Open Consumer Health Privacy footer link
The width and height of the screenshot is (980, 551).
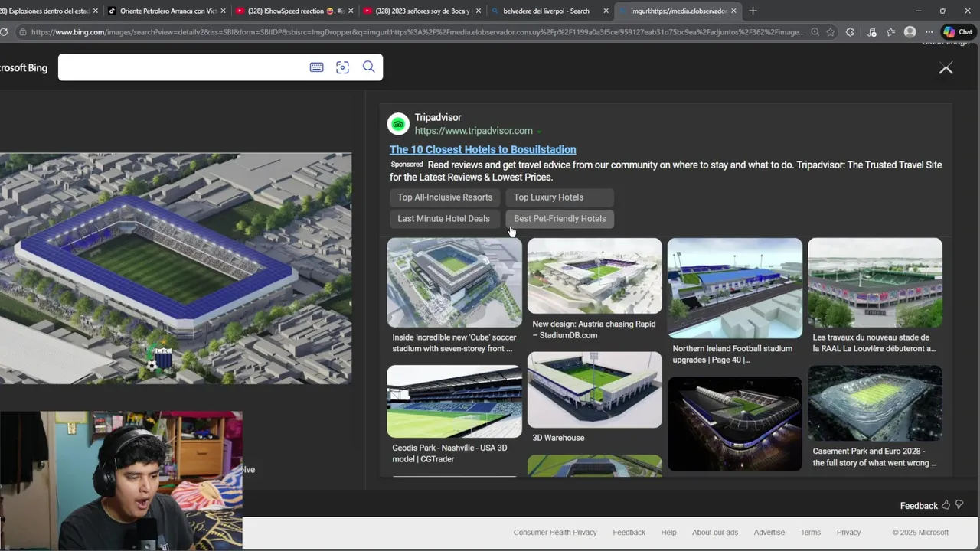tap(555, 533)
